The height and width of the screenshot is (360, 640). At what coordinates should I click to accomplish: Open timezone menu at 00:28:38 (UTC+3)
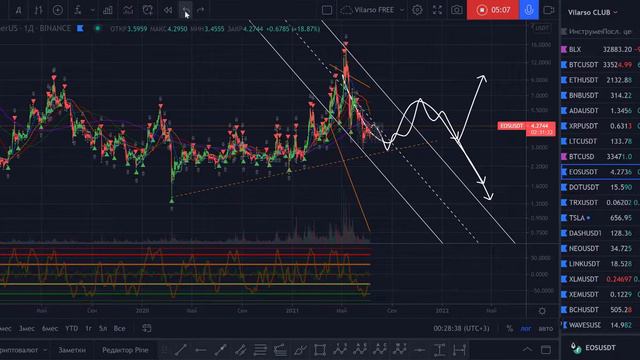(461, 328)
